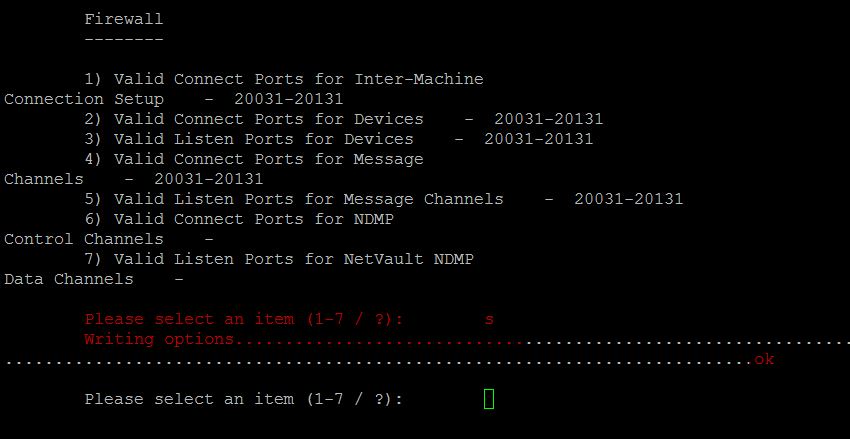850x439 pixels.
Task: Click the Writing options text
Action: [x=160, y=339]
